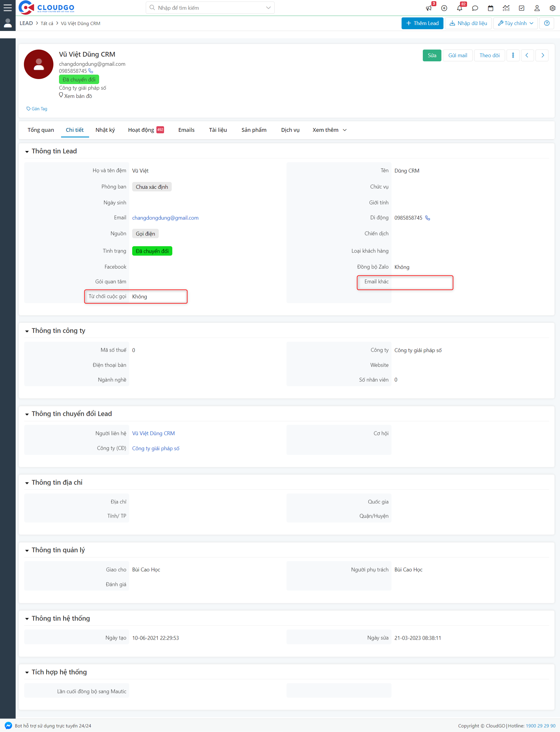This screenshot has height=732, width=560.
Task: Open the tasks checklist icon
Action: point(521,8)
